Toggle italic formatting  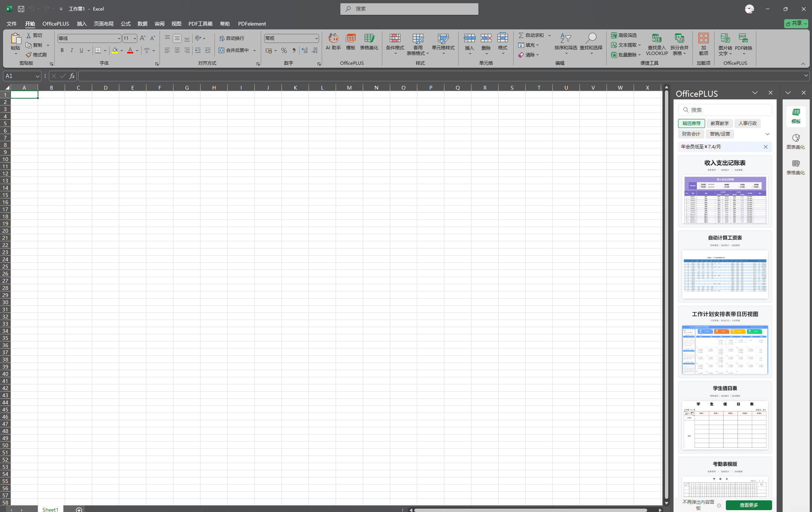point(71,50)
